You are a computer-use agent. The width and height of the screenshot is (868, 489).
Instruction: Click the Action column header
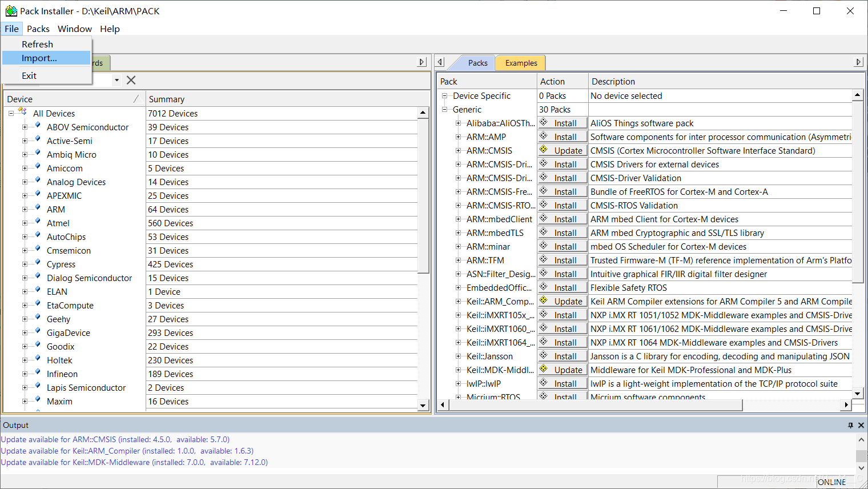(x=562, y=81)
